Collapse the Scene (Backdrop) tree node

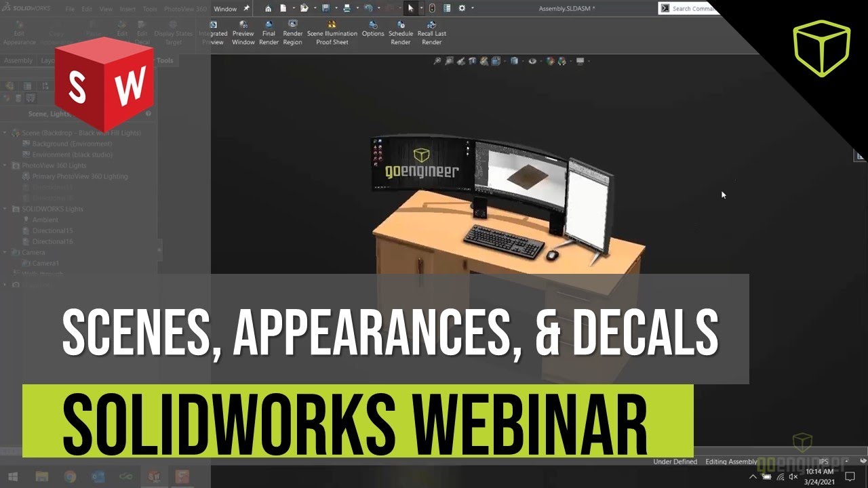[x=5, y=133]
